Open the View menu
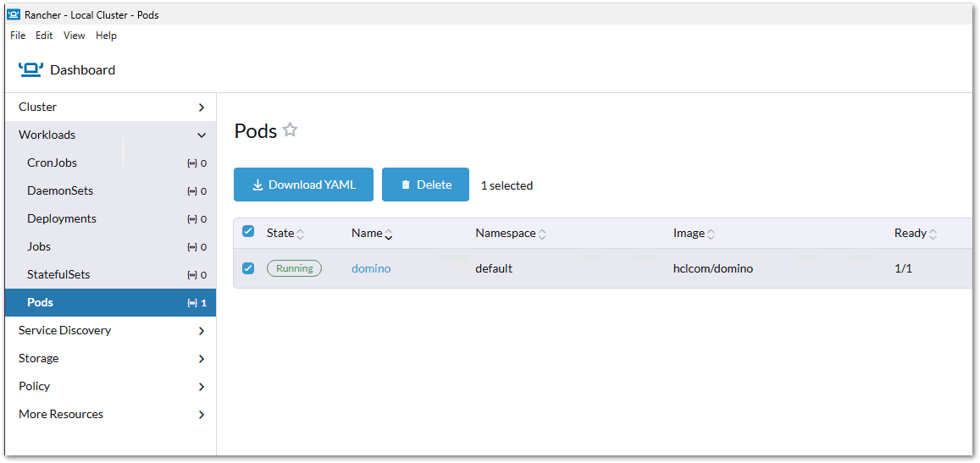Screen dimensions: 980x463 75,36
